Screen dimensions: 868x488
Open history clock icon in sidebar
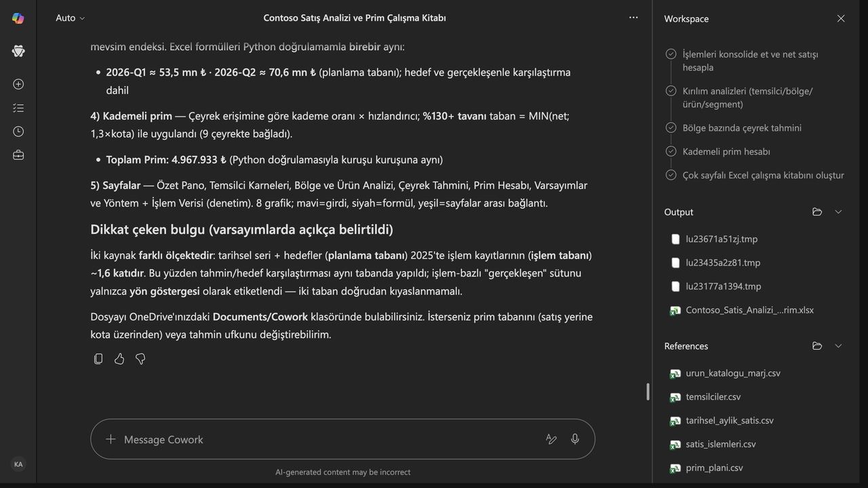point(18,131)
